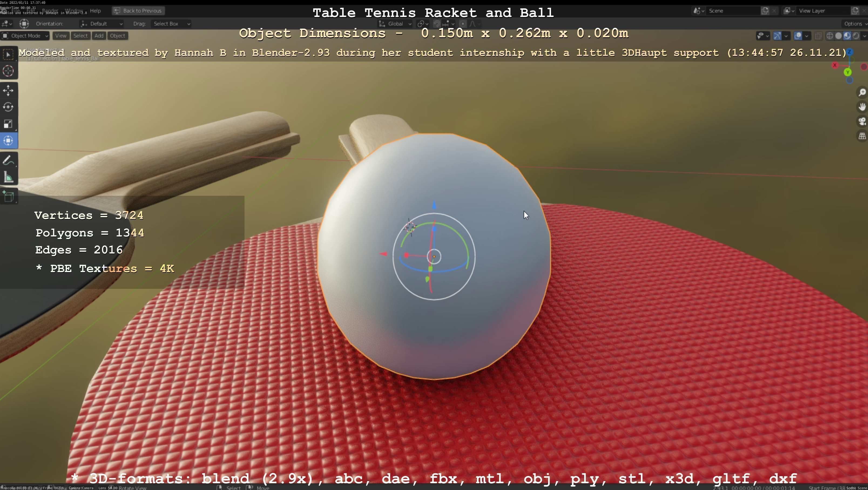The width and height of the screenshot is (868, 490).
Task: Click the red X arrow of gizmo
Action: [x=383, y=254]
